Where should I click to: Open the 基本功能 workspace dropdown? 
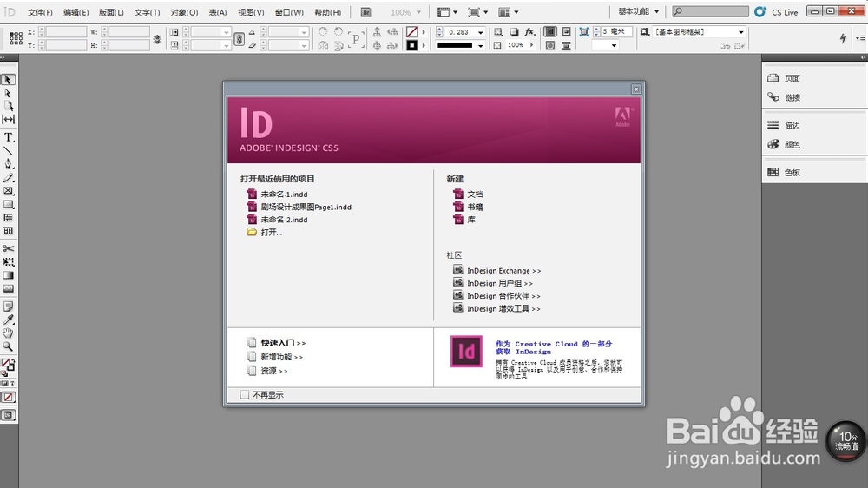point(640,11)
